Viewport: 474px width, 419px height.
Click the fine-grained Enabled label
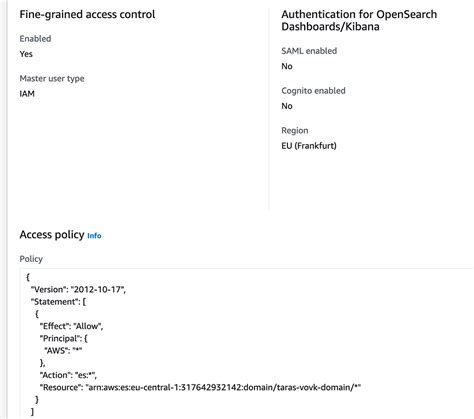[35, 39]
